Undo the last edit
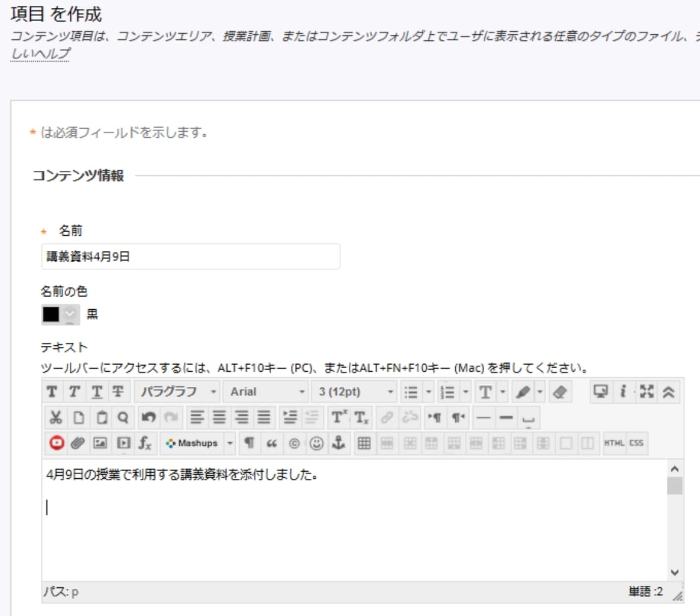 tap(149, 417)
